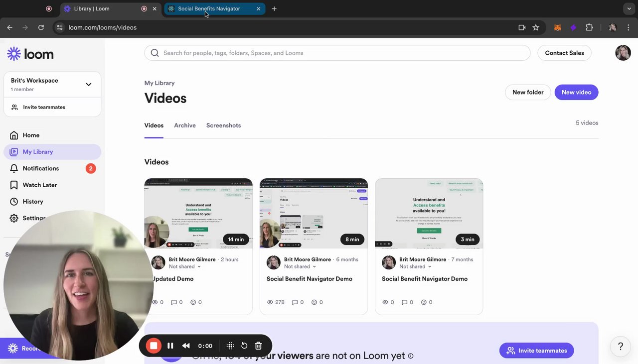Image resolution: width=638 pixels, height=364 pixels.
Task: Expand Not shared dropdown on Updated Demo
Action: [185, 266]
